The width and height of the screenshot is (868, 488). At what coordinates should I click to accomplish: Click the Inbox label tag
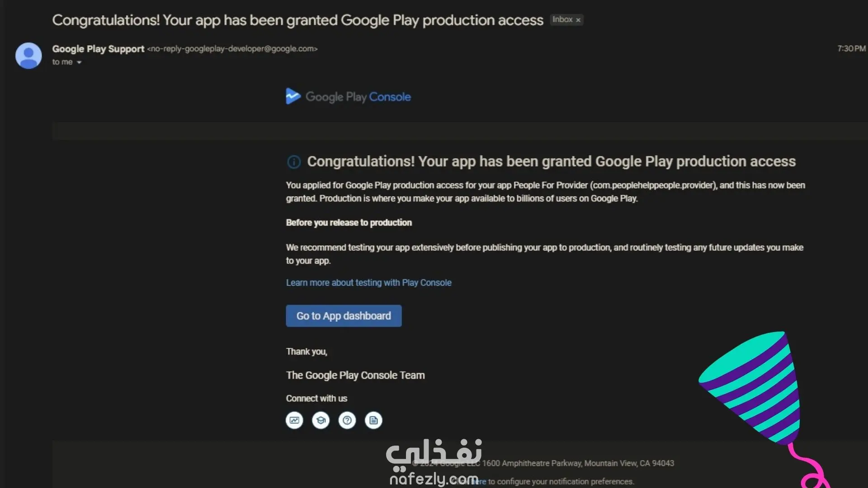coord(562,19)
